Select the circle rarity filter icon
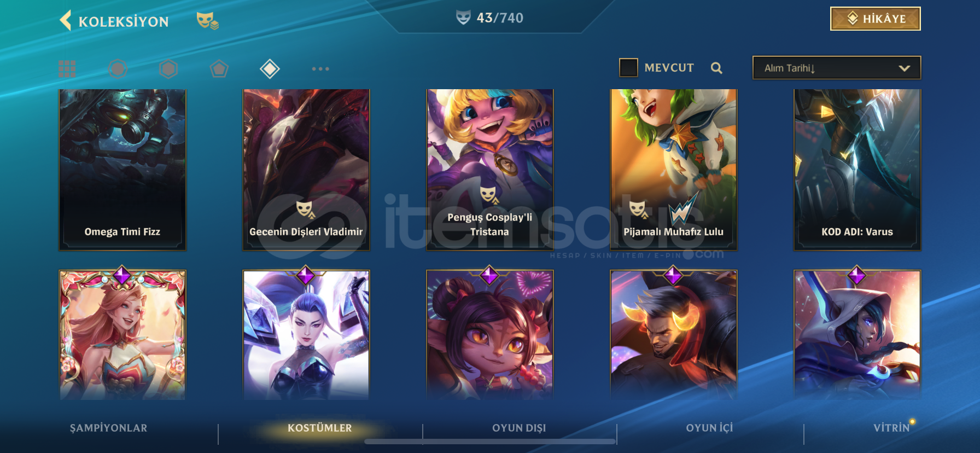 118,69
